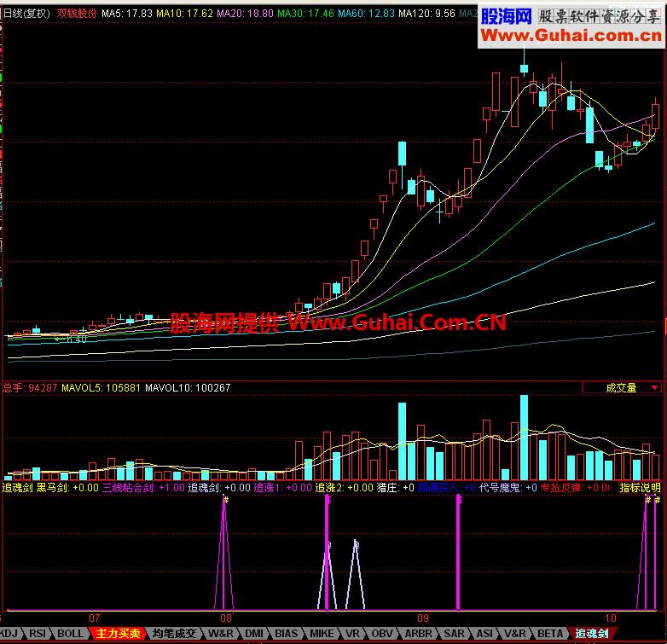Select the 追魂剑 tab at bottom
Screen dimensions: 667x644
pyautogui.click(x=591, y=634)
